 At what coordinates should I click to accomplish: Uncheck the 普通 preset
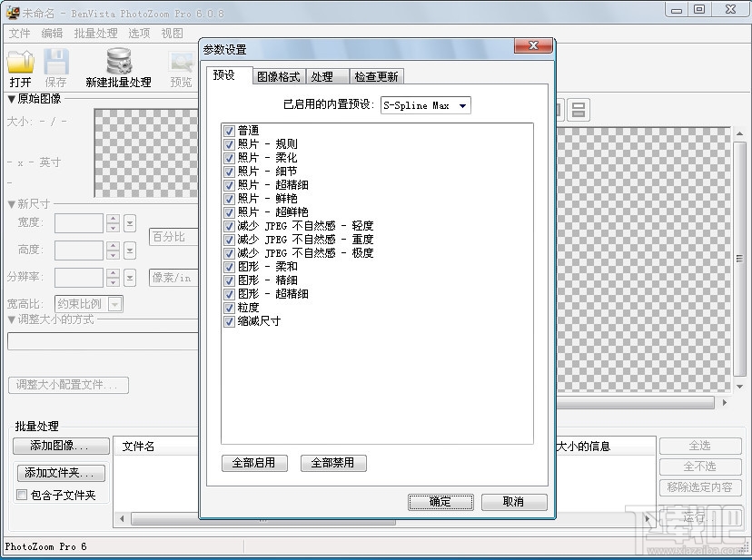pyautogui.click(x=230, y=130)
